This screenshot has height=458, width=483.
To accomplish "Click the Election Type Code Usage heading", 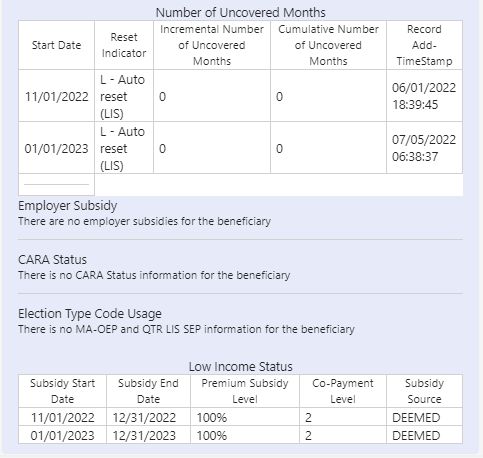I will (90, 314).
